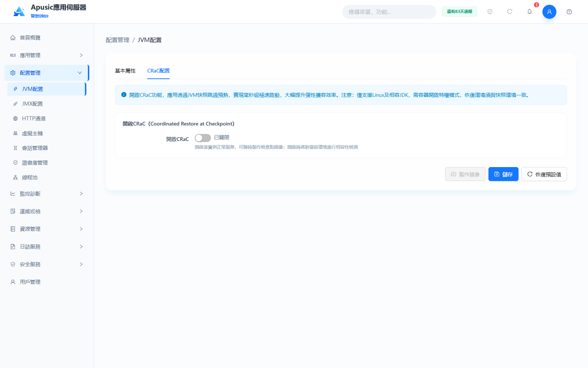Viewport: 588px width, 368px height.
Task: Click the document icon beside 日誌服務
Action: [x=13, y=247]
